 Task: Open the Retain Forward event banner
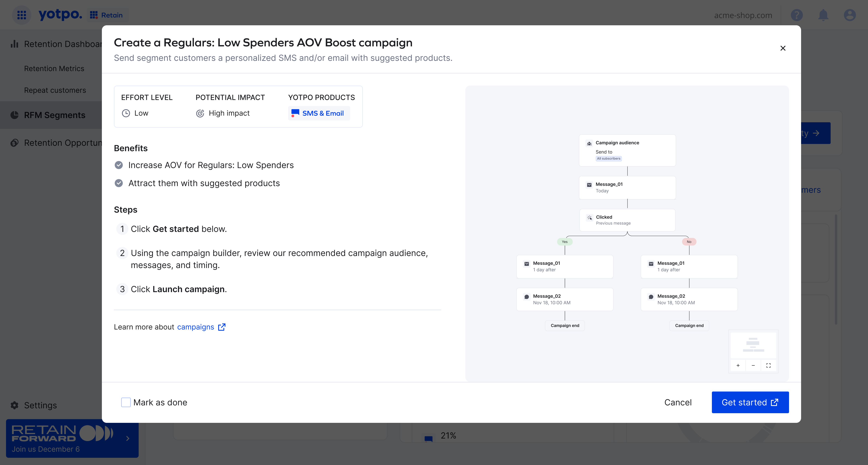coord(72,438)
